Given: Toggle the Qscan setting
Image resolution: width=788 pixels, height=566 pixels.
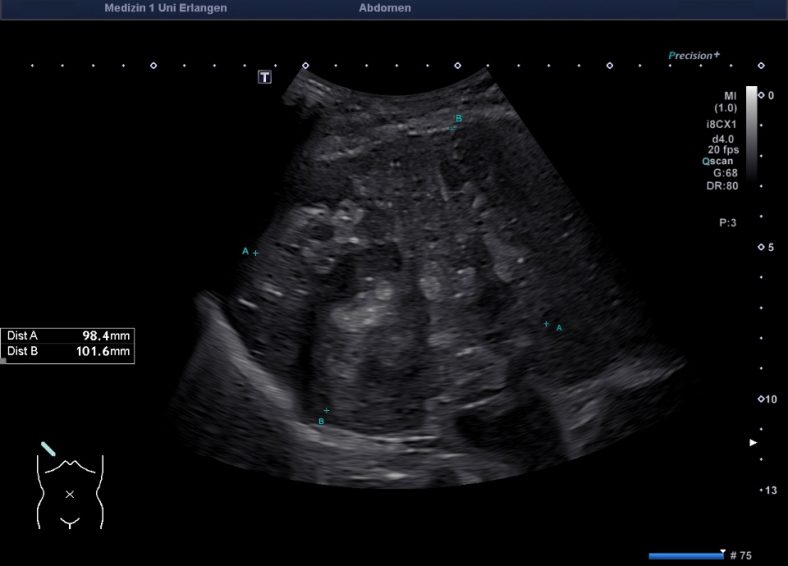Looking at the screenshot, I should click(x=719, y=160).
